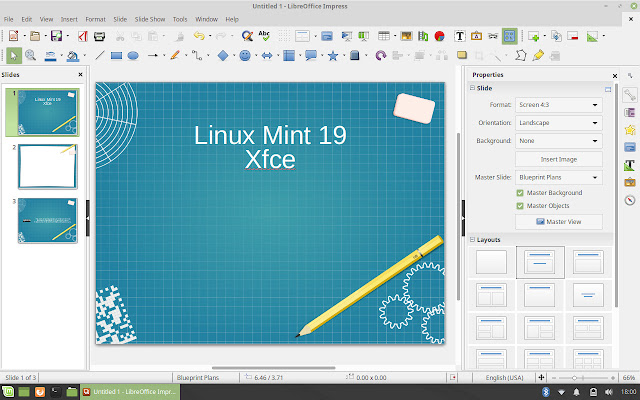Select the arrow Select tool
640x400 pixels.
14,56
